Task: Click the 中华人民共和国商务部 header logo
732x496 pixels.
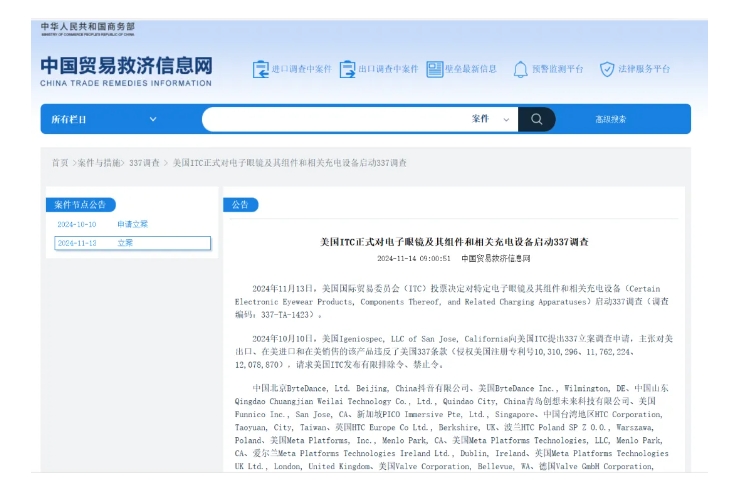Action: pyautogui.click(x=87, y=28)
